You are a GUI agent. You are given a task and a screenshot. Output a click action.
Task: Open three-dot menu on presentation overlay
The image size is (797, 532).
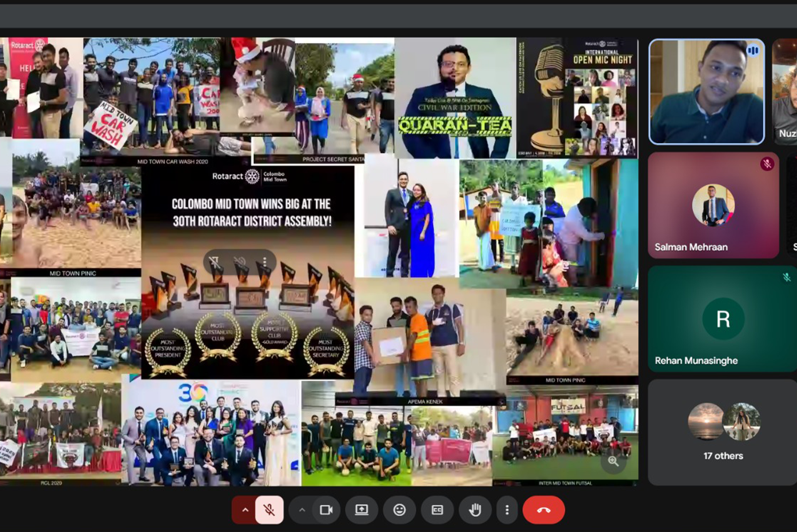(265, 262)
